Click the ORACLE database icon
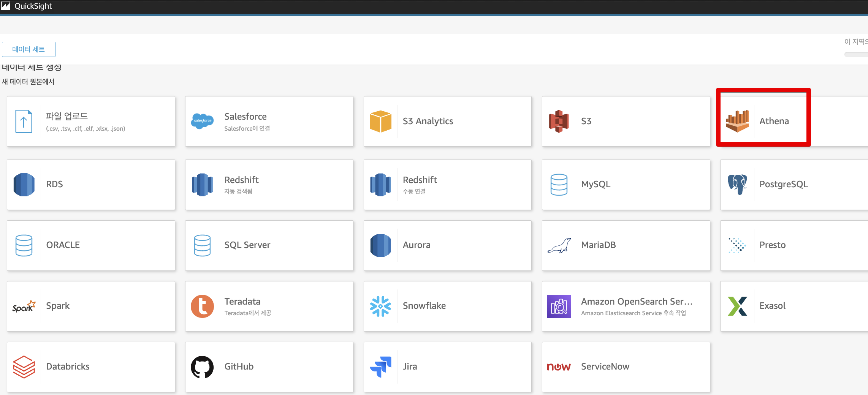 [x=24, y=245]
